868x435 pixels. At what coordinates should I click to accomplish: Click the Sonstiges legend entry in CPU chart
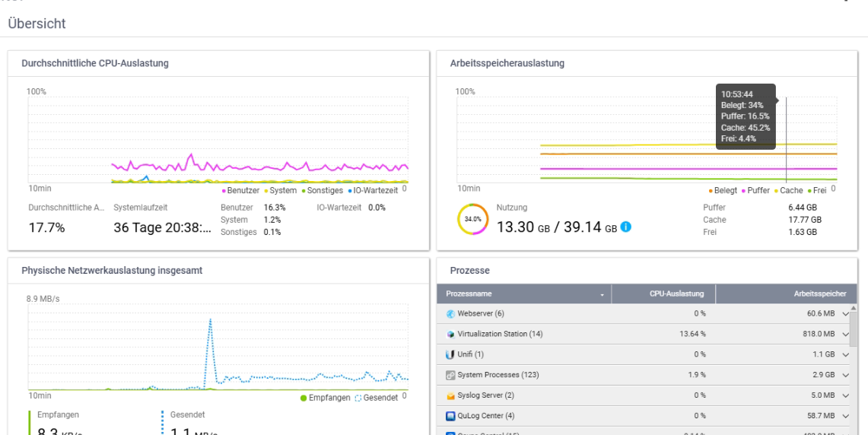(323, 190)
